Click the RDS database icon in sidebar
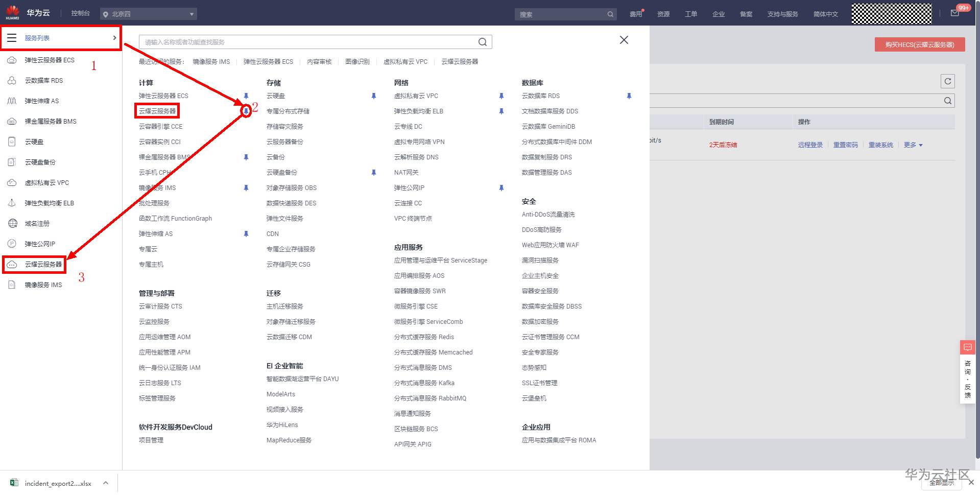This screenshot has width=980, height=495. tap(12, 81)
